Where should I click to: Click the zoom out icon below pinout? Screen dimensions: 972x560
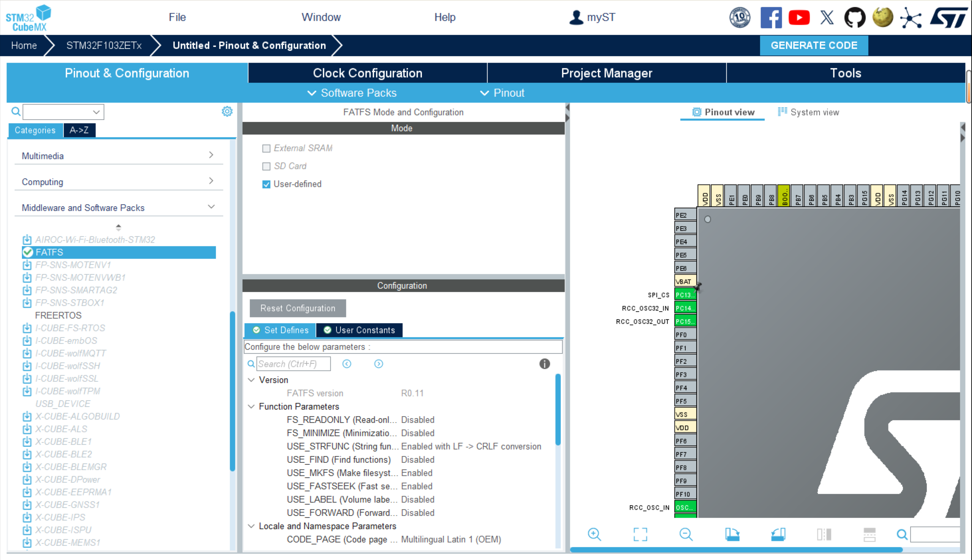tap(686, 534)
